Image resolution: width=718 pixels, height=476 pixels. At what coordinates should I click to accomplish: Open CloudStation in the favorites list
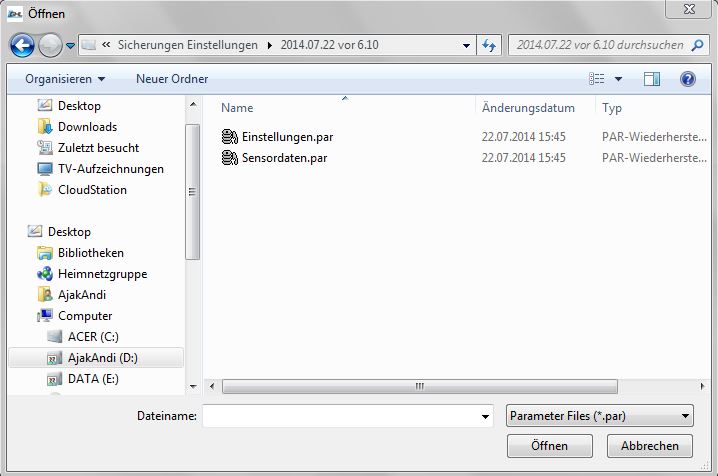coord(92,190)
